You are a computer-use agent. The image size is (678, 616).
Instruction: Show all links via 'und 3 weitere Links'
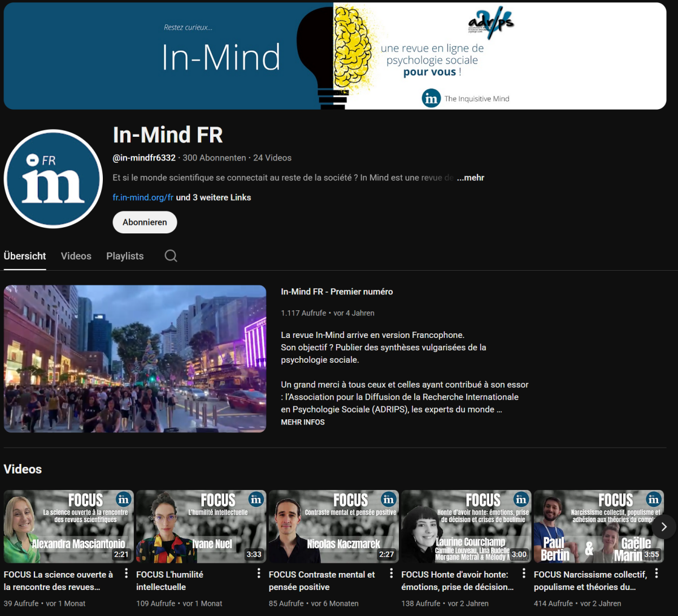click(x=214, y=197)
